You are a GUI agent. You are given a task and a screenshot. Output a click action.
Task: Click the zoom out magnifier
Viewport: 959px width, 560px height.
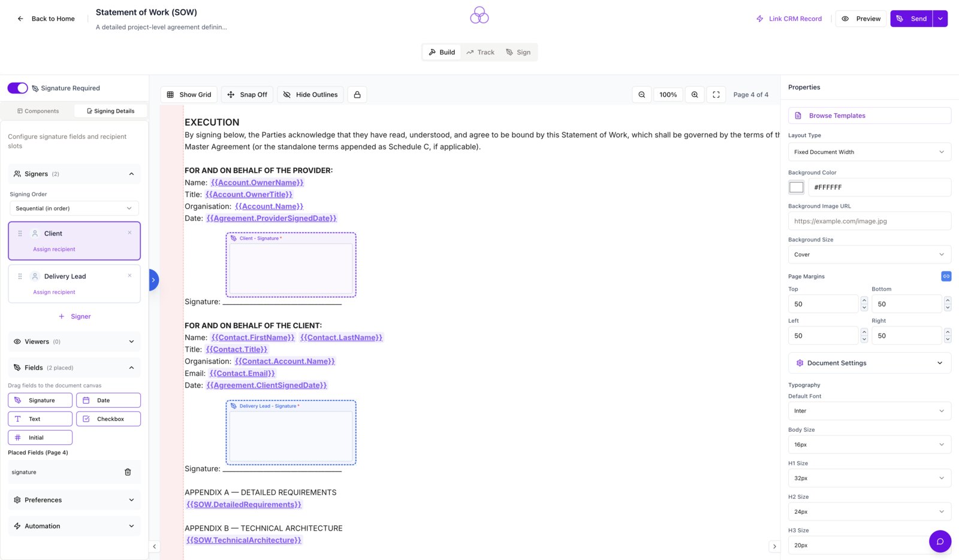pos(642,95)
